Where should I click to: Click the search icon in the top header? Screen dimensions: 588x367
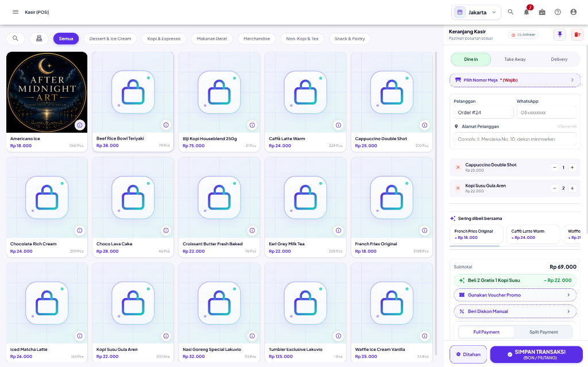tap(510, 12)
